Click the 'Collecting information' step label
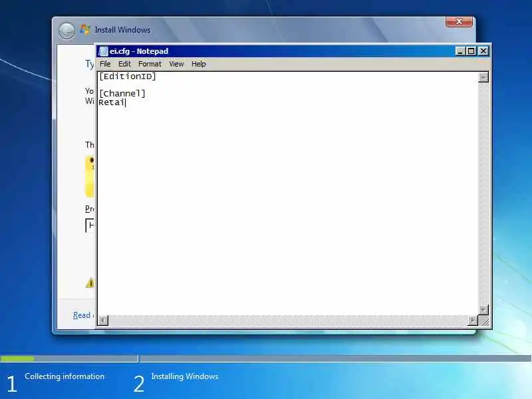Viewport: 532px width, 399px height. (x=65, y=376)
